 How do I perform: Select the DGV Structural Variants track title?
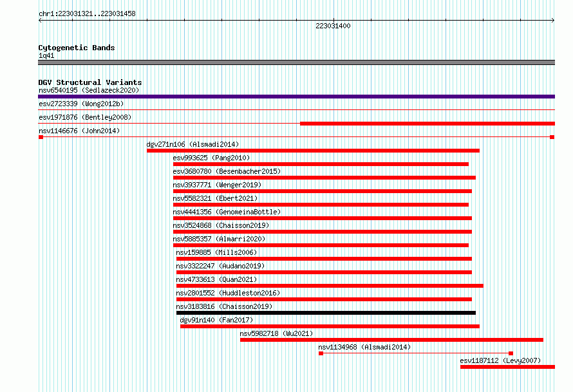(90, 82)
